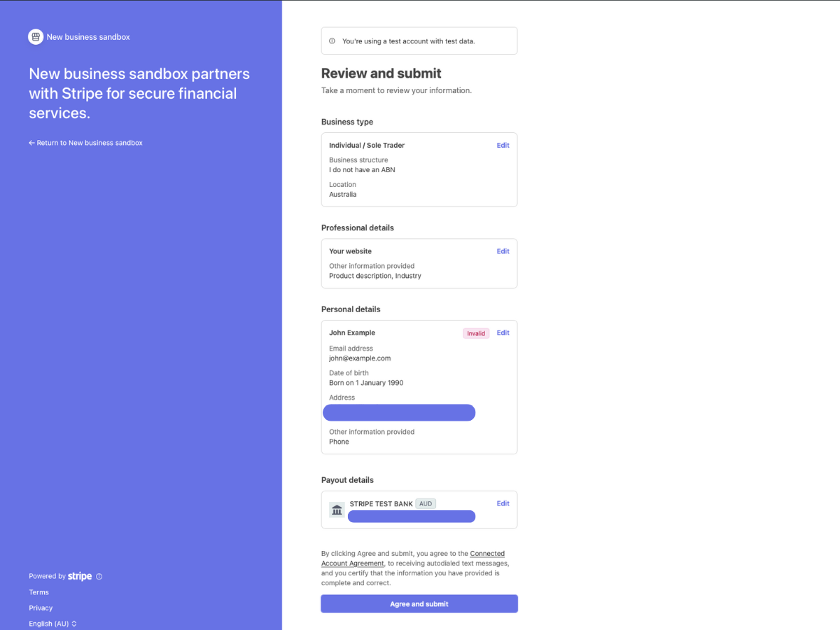Image resolution: width=840 pixels, height=630 pixels.
Task: Click the redacted address bar in Personal details
Action: click(398, 412)
